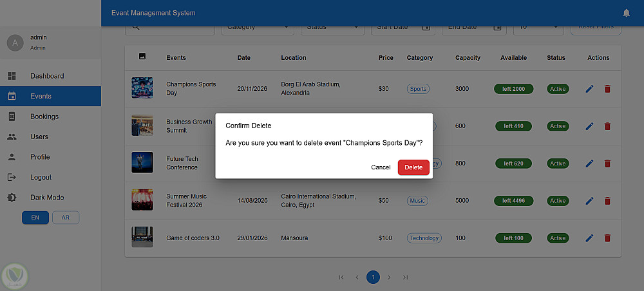Switch language to AR
Screen dimensions: 644x291
tap(66, 218)
